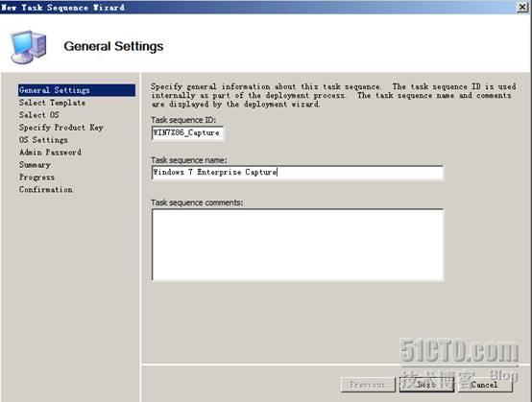This screenshot has height=402, width=532.
Task: Select the Progress step
Action: [x=36, y=177]
